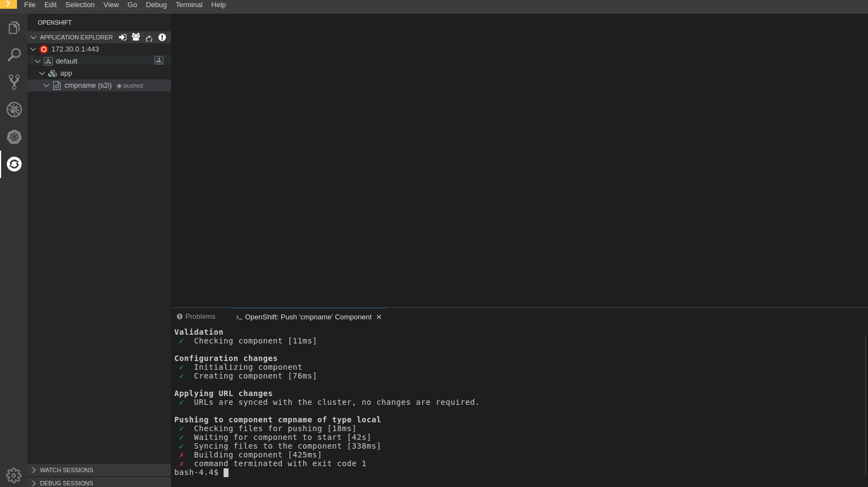868x487 pixels.
Task: Expand the Watch Sessions section
Action: point(34,470)
